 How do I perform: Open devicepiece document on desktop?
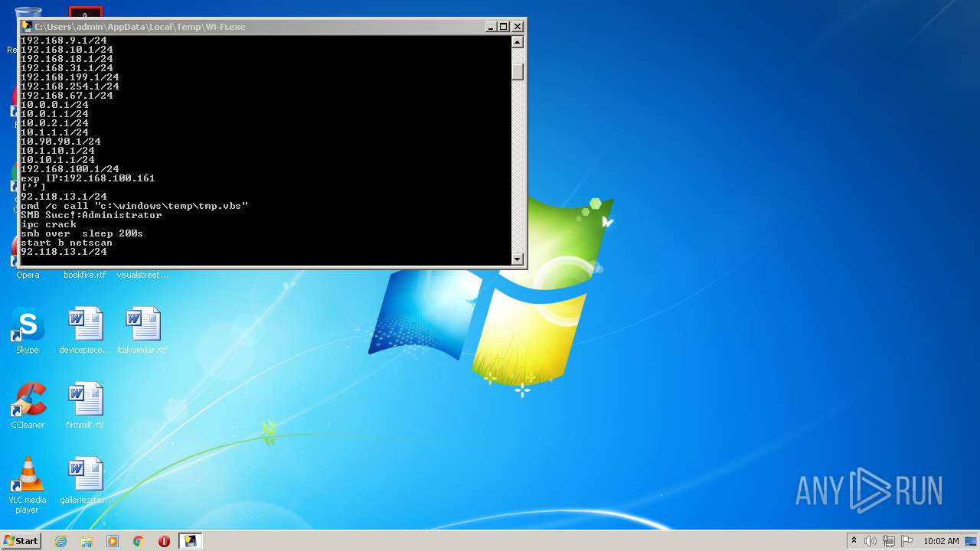[x=85, y=331]
